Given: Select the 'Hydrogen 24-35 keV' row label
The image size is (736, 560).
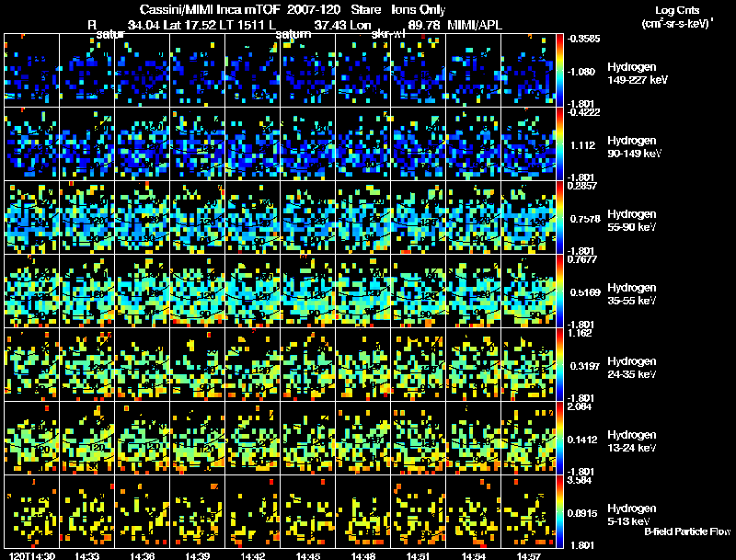Looking at the screenshot, I should pyautogui.click(x=632, y=368).
